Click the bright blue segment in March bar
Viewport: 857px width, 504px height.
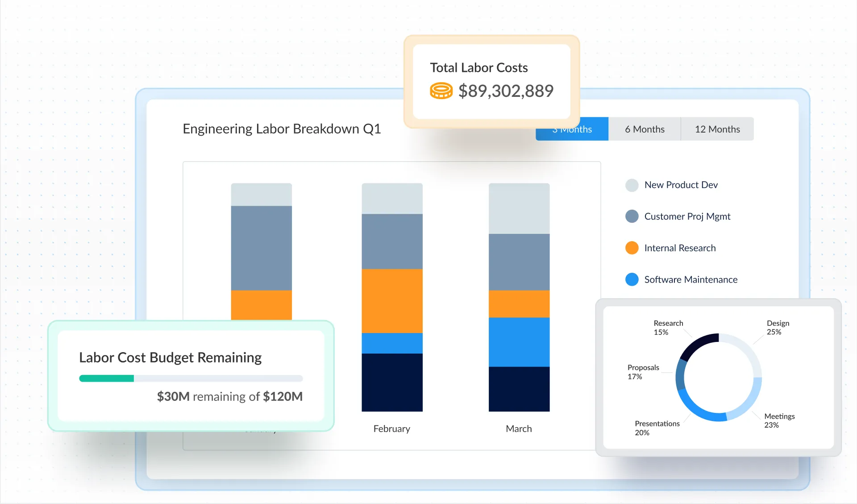point(519,342)
